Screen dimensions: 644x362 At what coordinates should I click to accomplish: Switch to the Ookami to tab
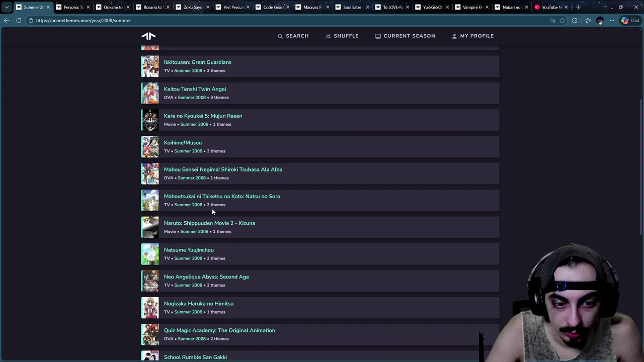113,7
